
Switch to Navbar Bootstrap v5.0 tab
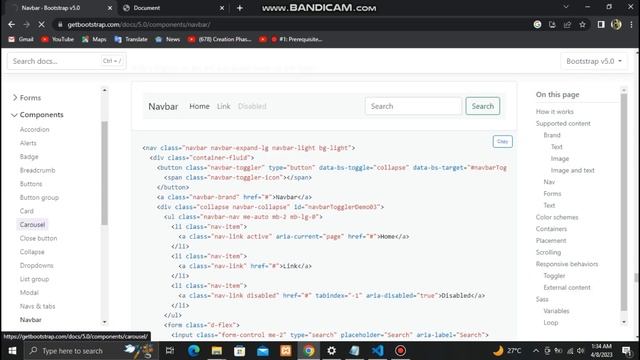(x=61, y=8)
